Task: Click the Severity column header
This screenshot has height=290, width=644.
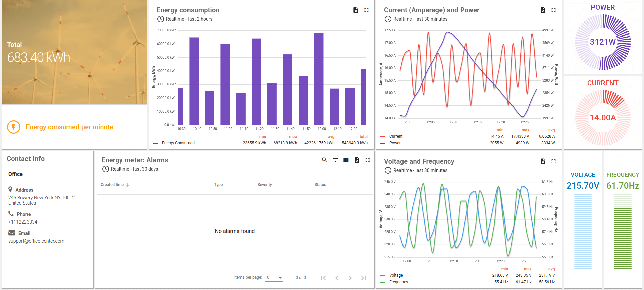Action: click(x=264, y=185)
